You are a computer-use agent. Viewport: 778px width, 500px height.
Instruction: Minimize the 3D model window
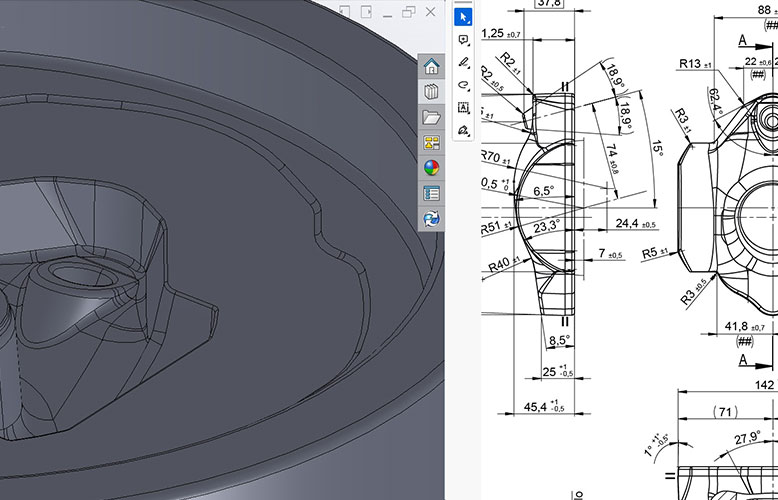tap(387, 12)
